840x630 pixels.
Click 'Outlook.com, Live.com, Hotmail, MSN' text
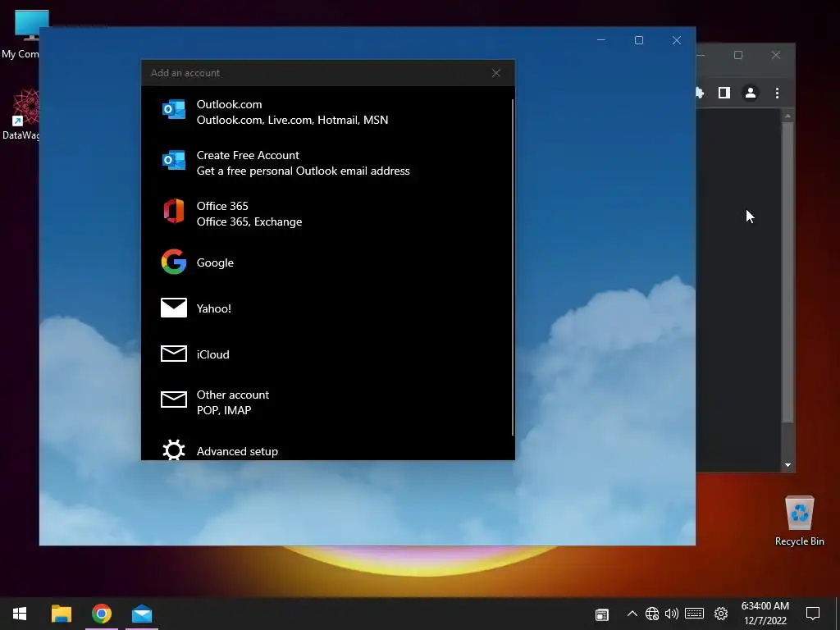point(293,120)
